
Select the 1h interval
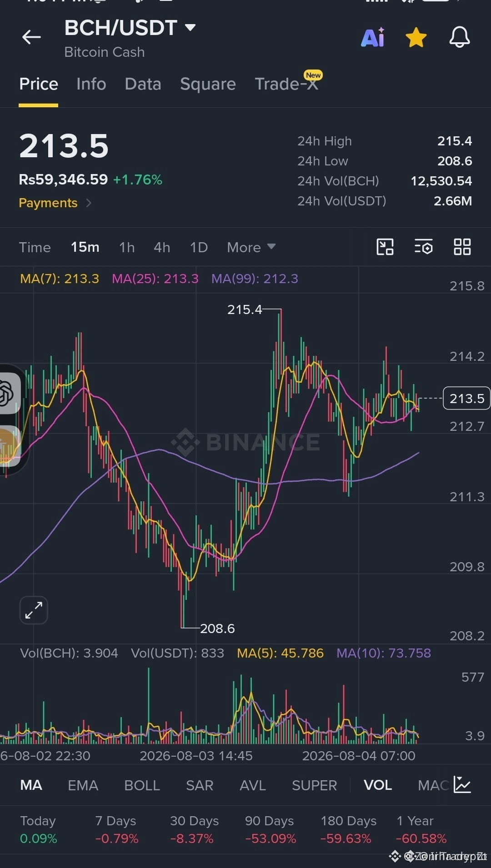pos(127,247)
